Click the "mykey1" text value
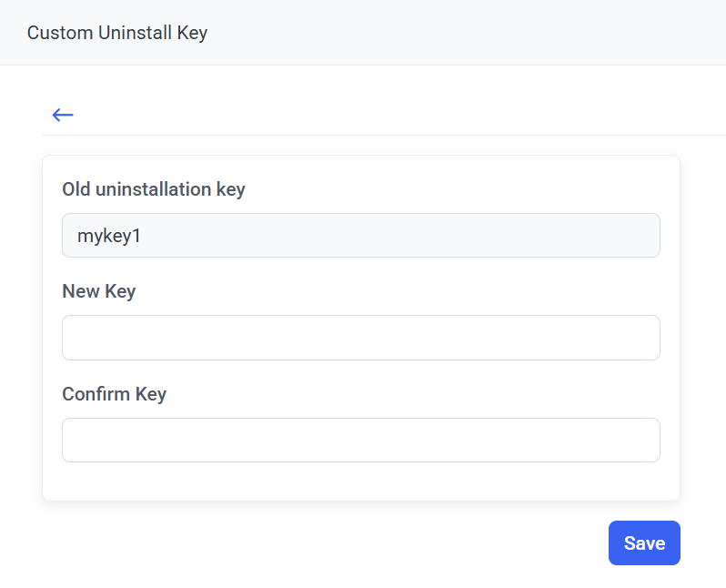726x588 pixels. pyautogui.click(x=110, y=237)
